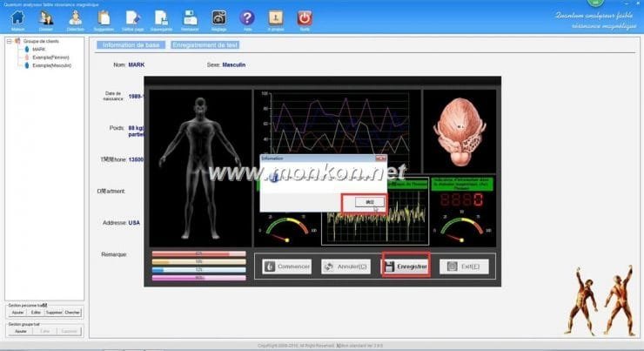Viewport: 644px width, 351px height.
Task: Click the Commencer button
Action: (286, 267)
